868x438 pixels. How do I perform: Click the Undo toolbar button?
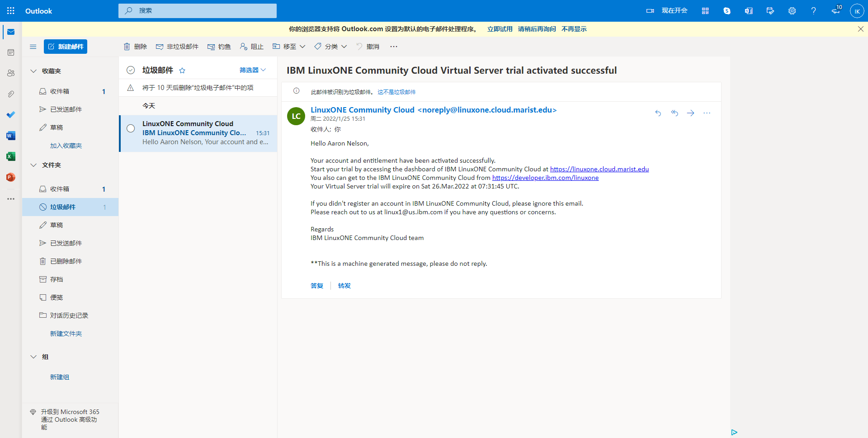[368, 47]
